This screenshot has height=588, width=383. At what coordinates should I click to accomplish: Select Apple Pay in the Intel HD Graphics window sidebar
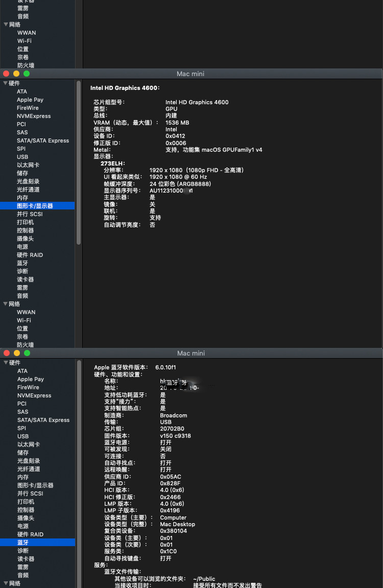click(30, 100)
